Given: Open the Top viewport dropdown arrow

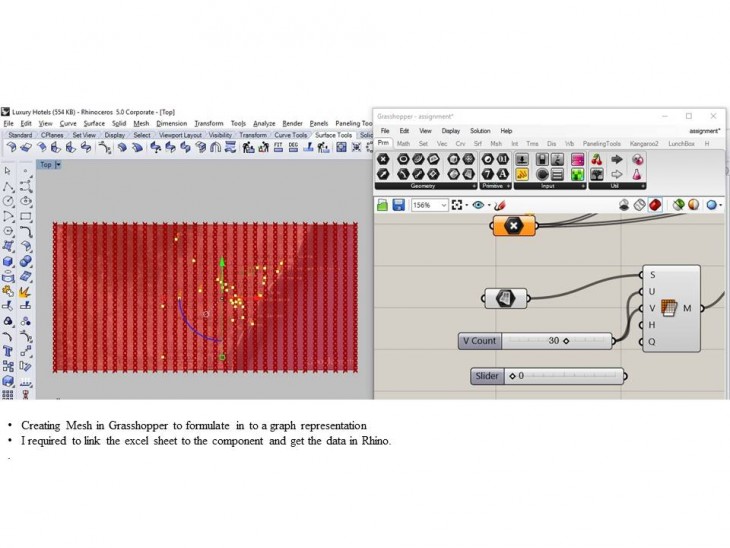Looking at the screenshot, I should click(x=58, y=165).
